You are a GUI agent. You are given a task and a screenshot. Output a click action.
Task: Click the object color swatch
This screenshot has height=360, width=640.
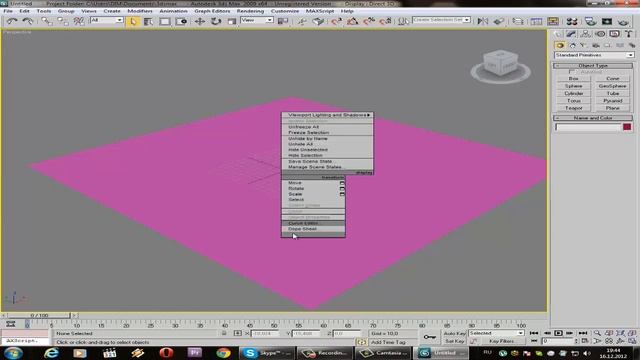click(x=627, y=127)
